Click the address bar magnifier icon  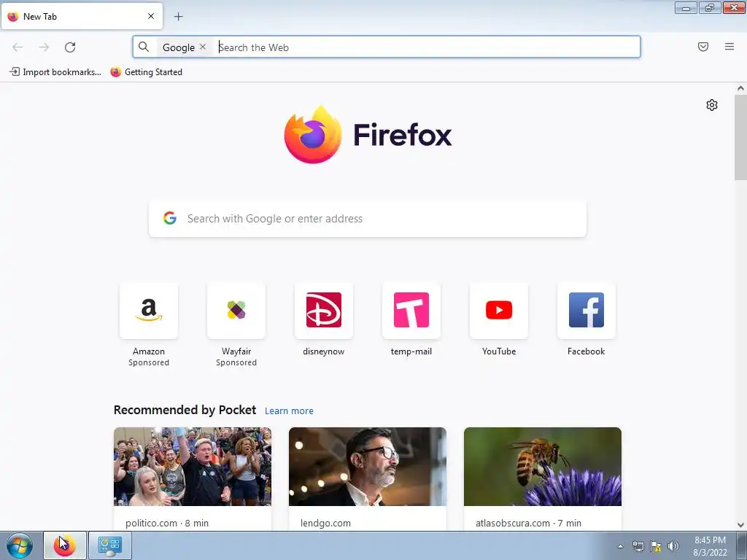click(x=144, y=47)
